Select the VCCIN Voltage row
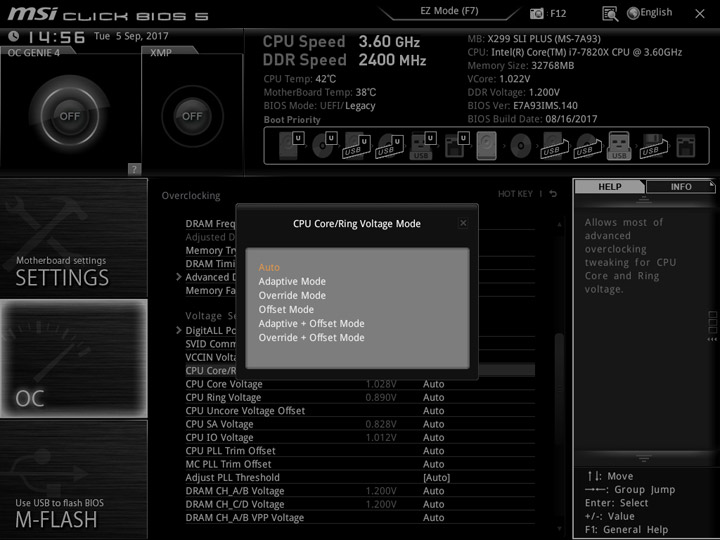Screen dimensions: 720x540 pyautogui.click(x=210, y=357)
